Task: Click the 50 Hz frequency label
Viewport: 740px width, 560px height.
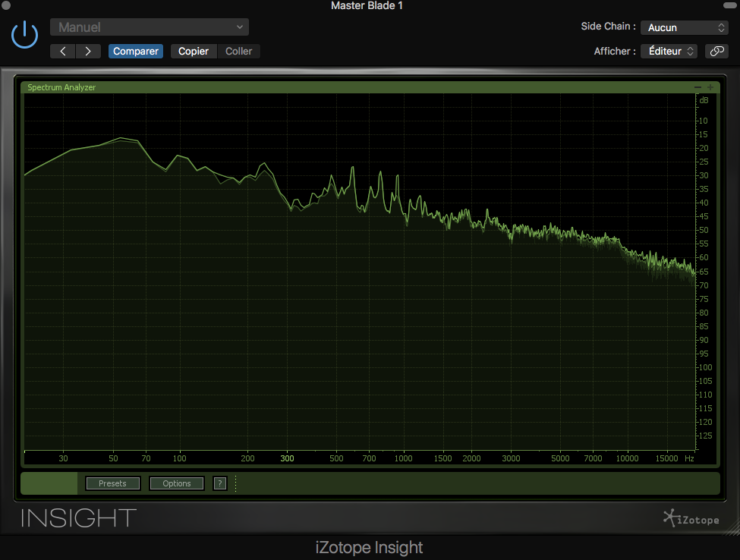Action: point(113,458)
